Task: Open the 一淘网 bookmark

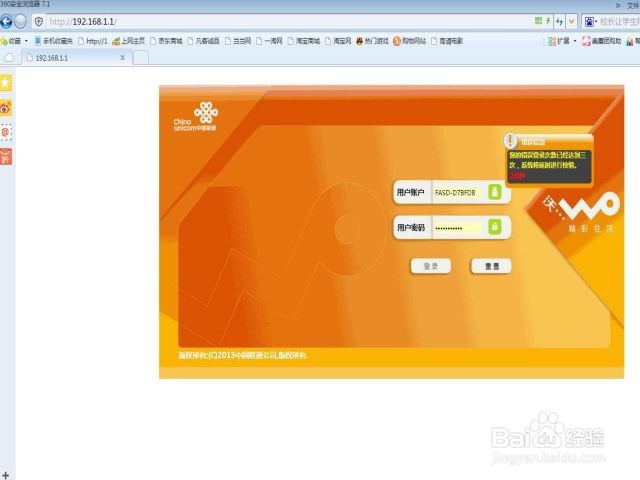Action: (269, 41)
